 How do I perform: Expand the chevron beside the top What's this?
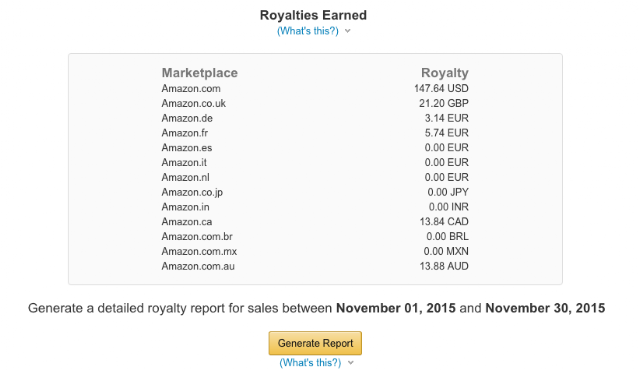coord(347,31)
